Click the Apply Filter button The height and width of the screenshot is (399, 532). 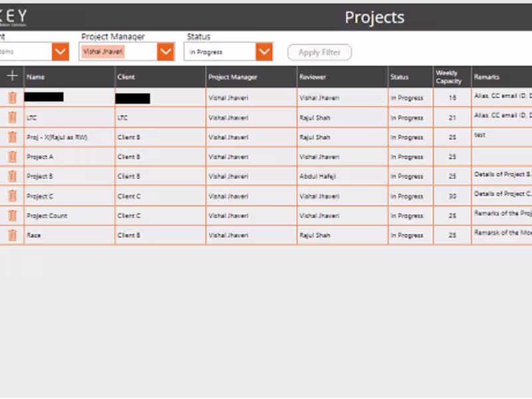click(319, 52)
